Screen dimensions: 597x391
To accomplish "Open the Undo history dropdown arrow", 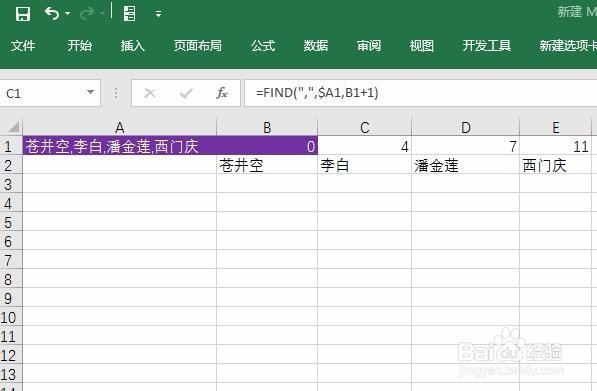I will [68, 14].
